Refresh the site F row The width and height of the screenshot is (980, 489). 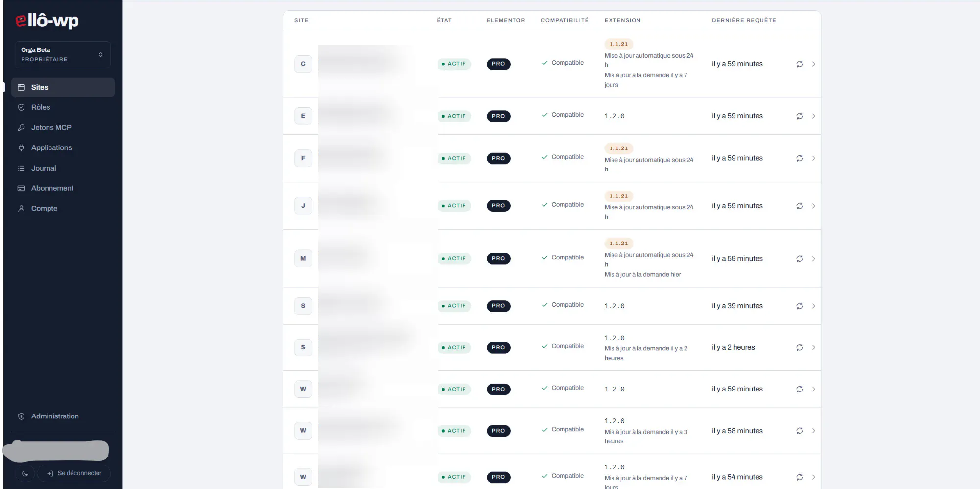[x=799, y=158]
